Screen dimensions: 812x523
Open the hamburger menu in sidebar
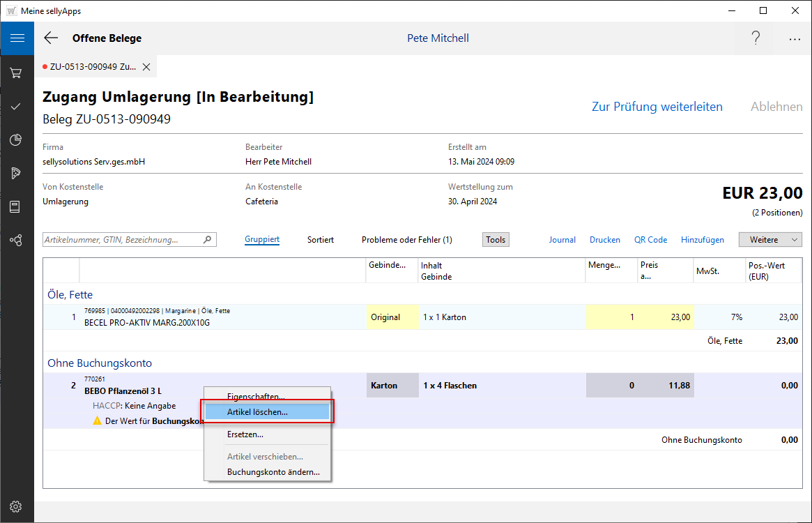point(17,38)
